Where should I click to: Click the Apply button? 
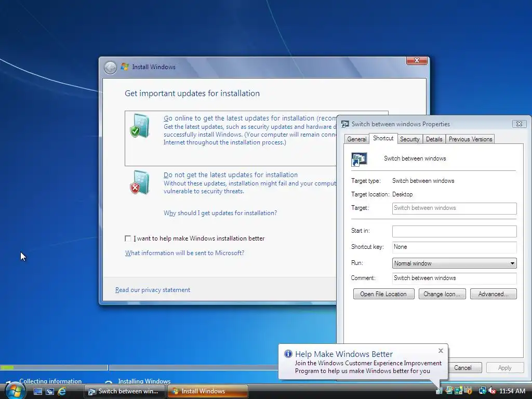click(x=504, y=368)
